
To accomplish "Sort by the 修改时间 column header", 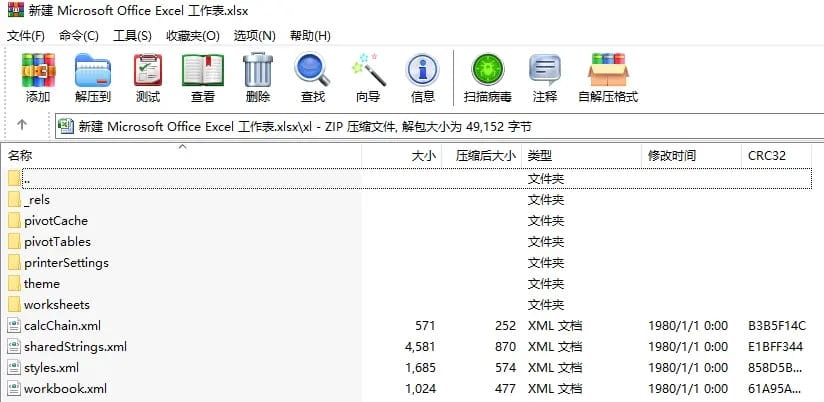I will point(672,156).
